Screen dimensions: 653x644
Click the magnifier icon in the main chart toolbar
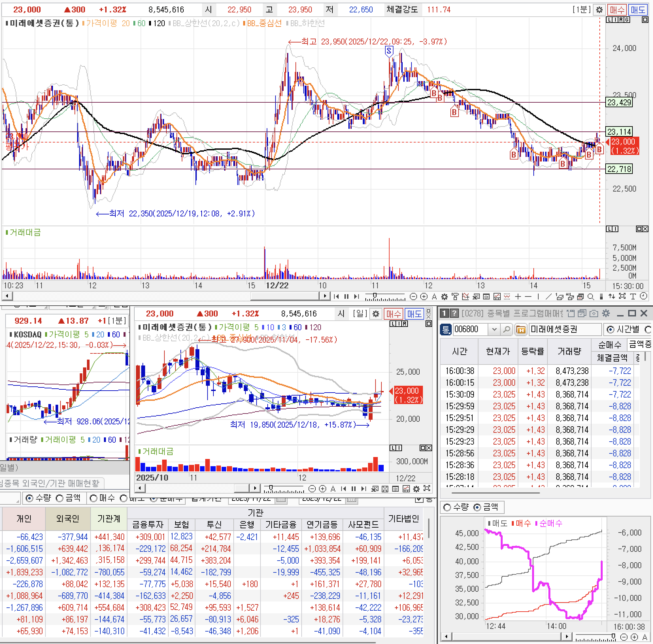pos(591,297)
